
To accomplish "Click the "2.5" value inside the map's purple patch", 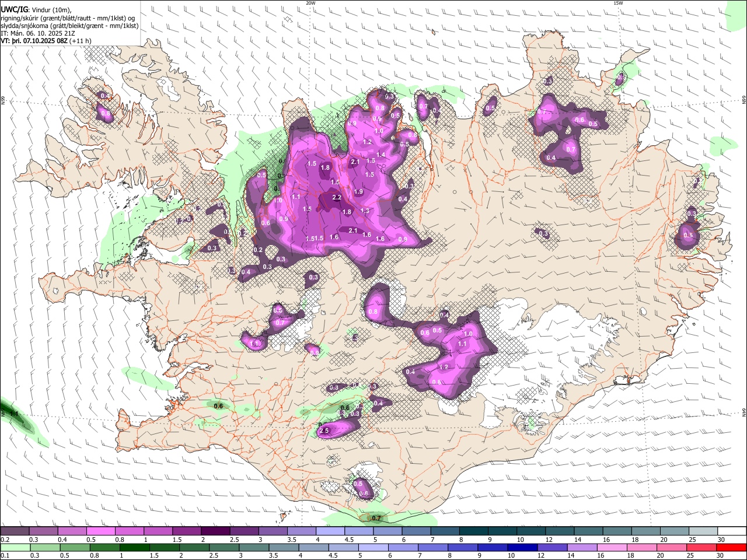I will pyautogui.click(x=325, y=431).
